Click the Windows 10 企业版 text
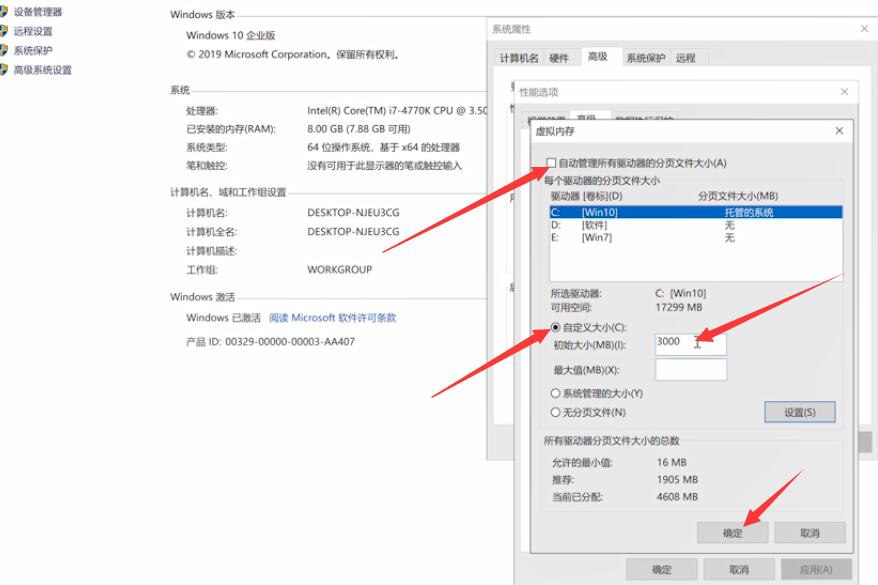878x585 pixels. (x=231, y=35)
